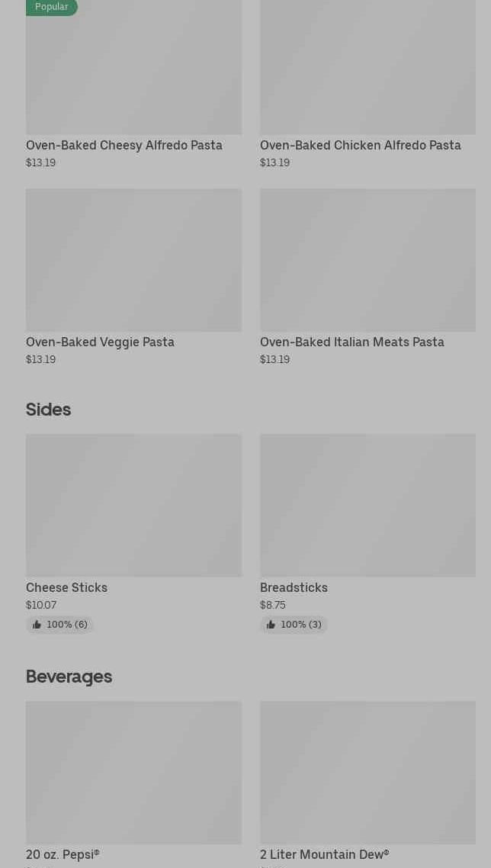Open the Oven-Baked Chicken Alfredo Pasta image
The image size is (491, 868).
point(367,69)
